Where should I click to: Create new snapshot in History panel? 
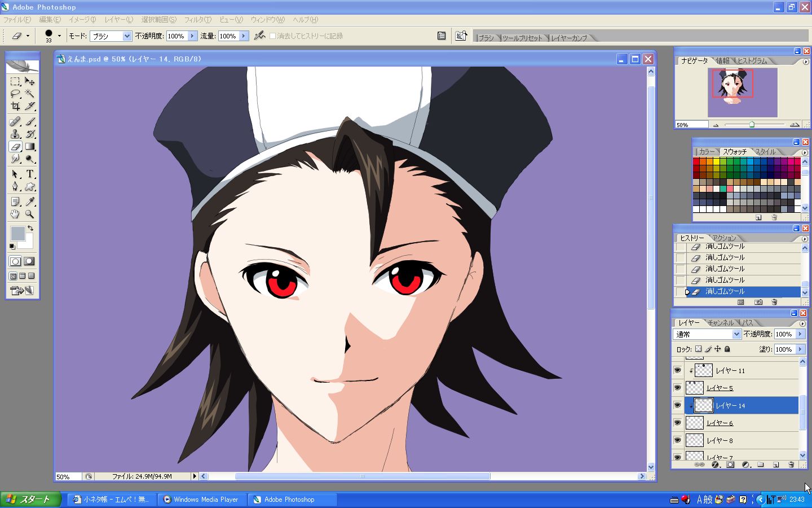coord(758,302)
